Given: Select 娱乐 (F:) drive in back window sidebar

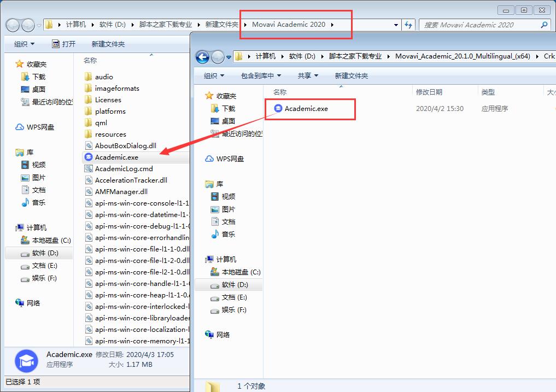Looking at the screenshot, I should 39,278.
